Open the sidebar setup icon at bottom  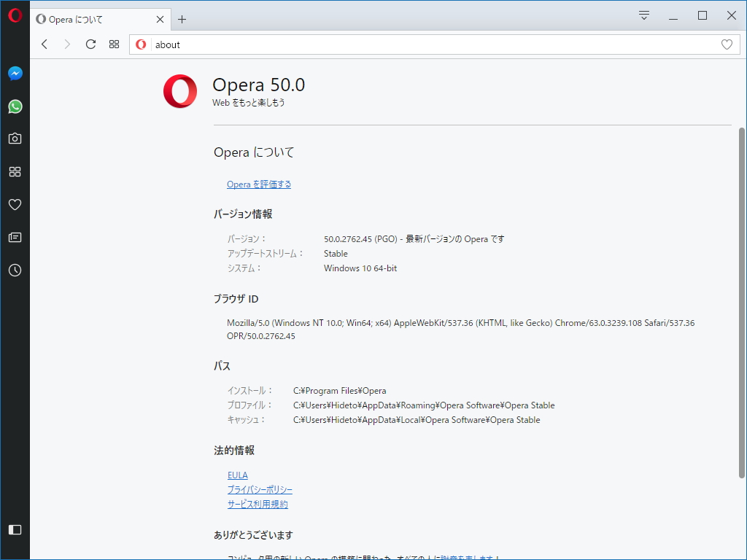15,529
